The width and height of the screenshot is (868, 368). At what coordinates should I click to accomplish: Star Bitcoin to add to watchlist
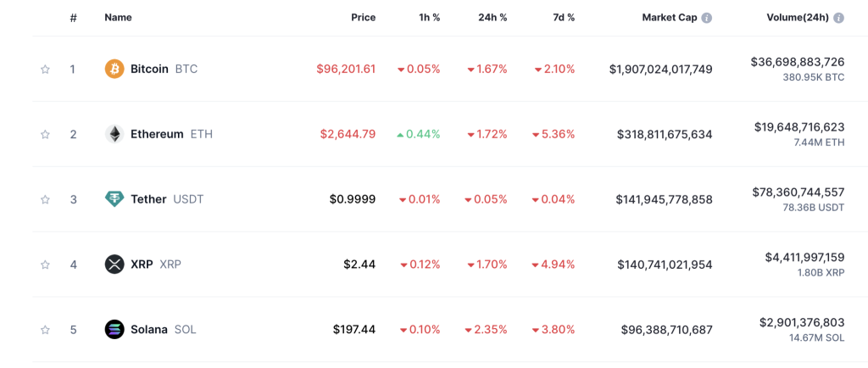point(46,70)
